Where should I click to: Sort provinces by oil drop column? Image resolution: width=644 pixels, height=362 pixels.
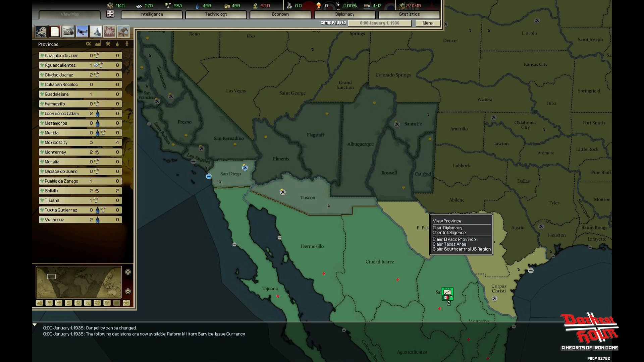click(x=117, y=44)
